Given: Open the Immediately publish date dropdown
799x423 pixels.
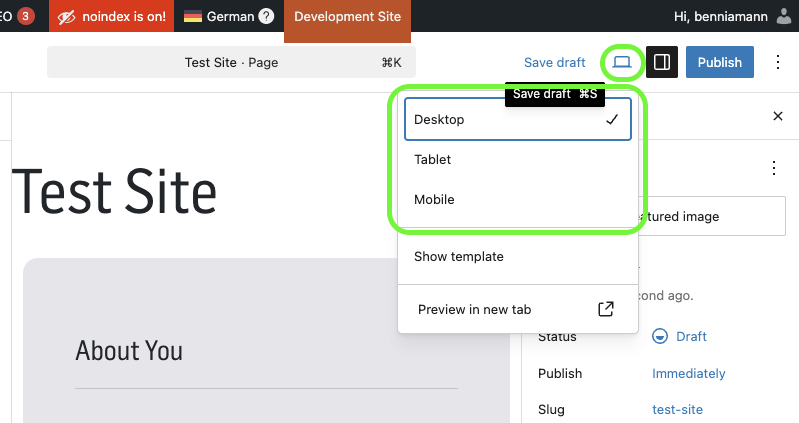Looking at the screenshot, I should click(x=689, y=373).
